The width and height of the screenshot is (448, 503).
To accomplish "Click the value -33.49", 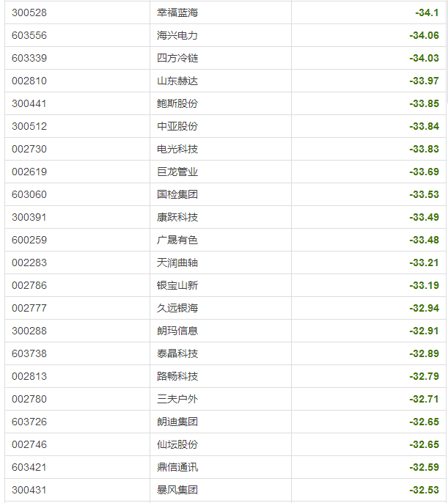I will [424, 217].
